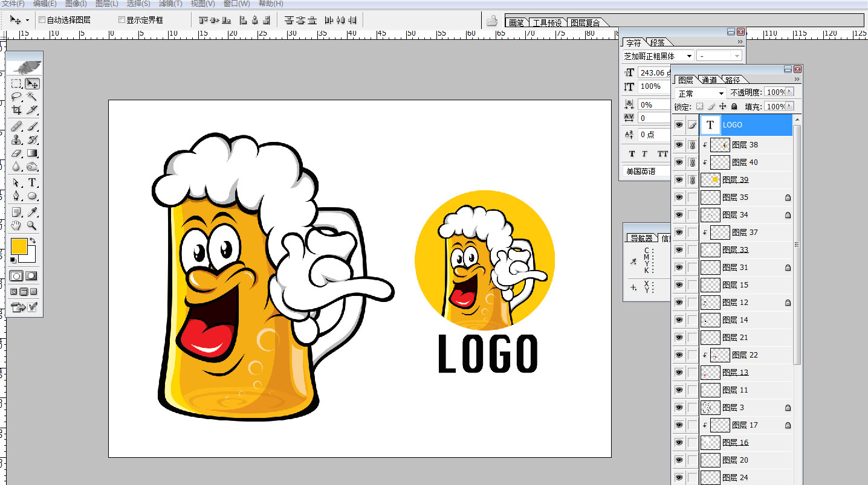This screenshot has height=485, width=868.
Task: Select the Sponge tool
Action: click(x=32, y=167)
